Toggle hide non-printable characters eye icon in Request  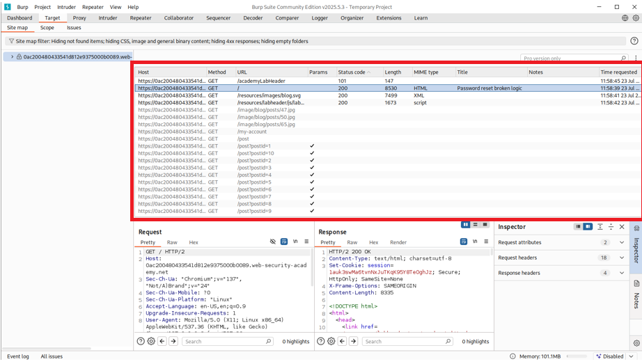pyautogui.click(x=273, y=242)
